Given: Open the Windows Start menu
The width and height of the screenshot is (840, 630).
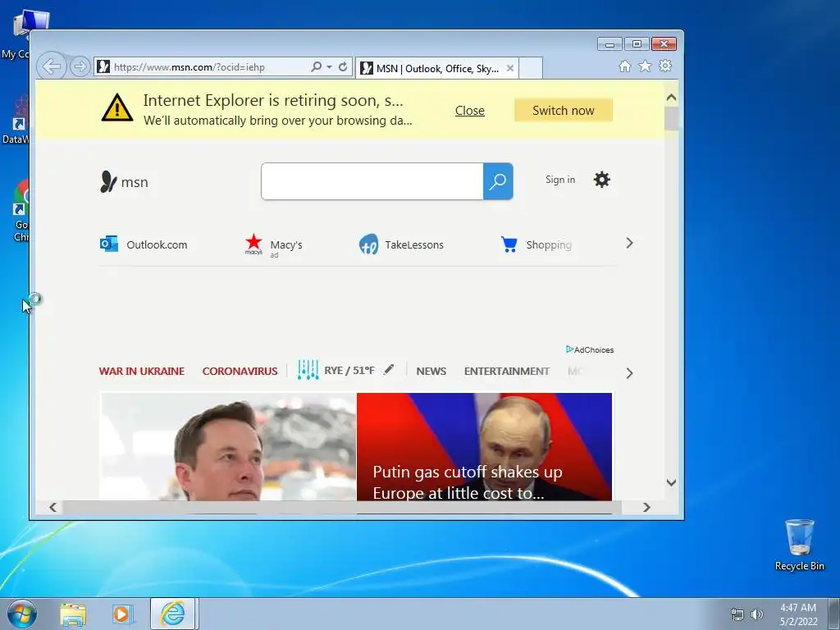Looking at the screenshot, I should 22,614.
